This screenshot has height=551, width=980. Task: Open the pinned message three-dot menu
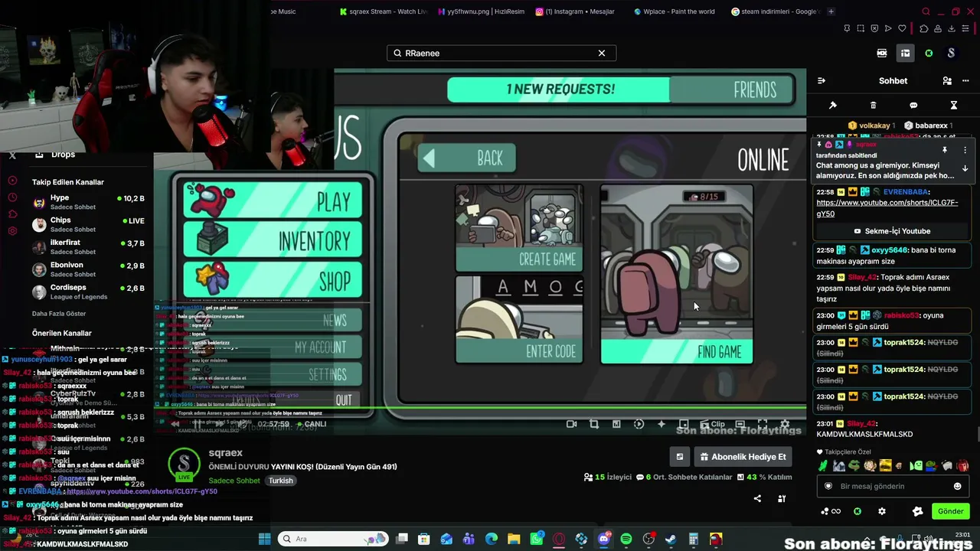(x=965, y=150)
